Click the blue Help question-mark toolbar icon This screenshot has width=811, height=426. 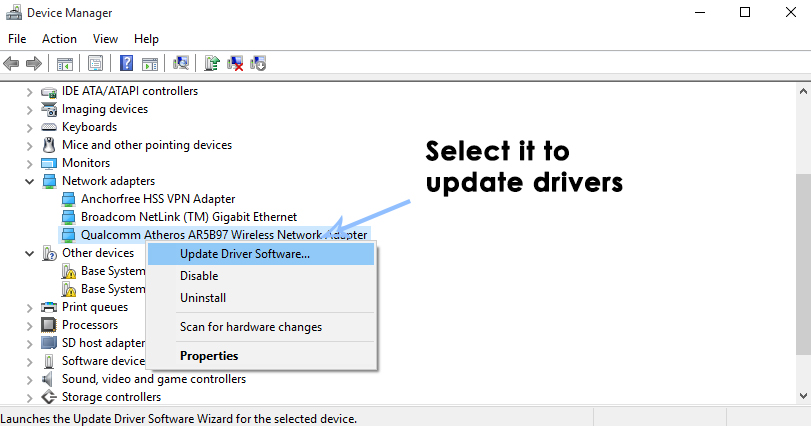click(x=126, y=64)
